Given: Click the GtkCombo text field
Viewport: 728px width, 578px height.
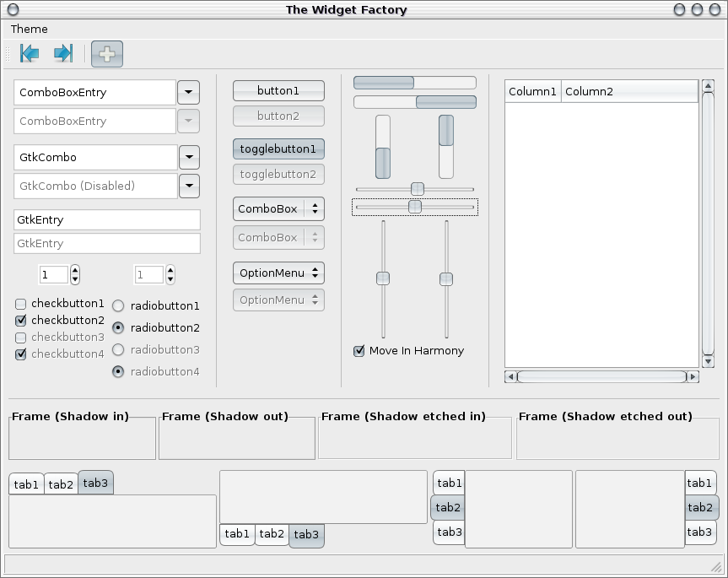Looking at the screenshot, I should [x=96, y=157].
